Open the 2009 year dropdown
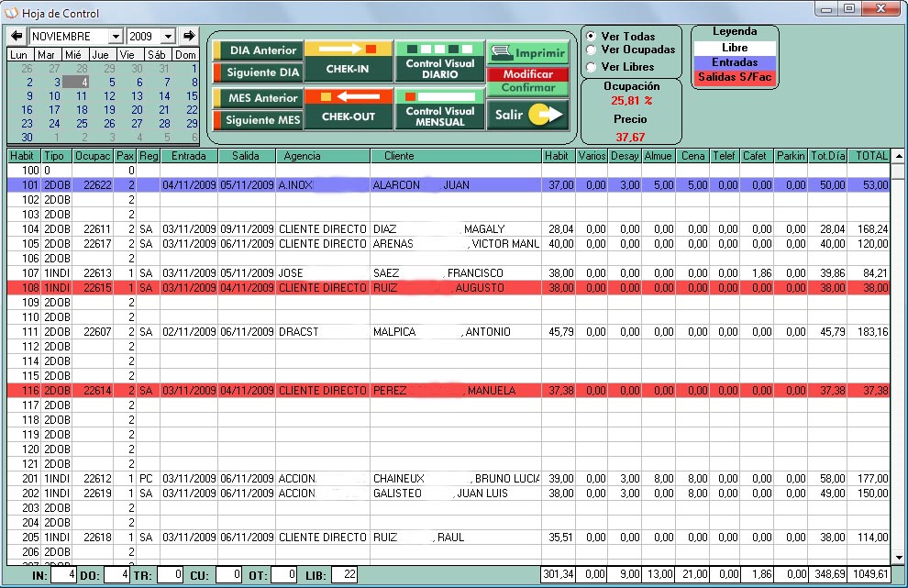908x588 pixels. tap(168, 37)
